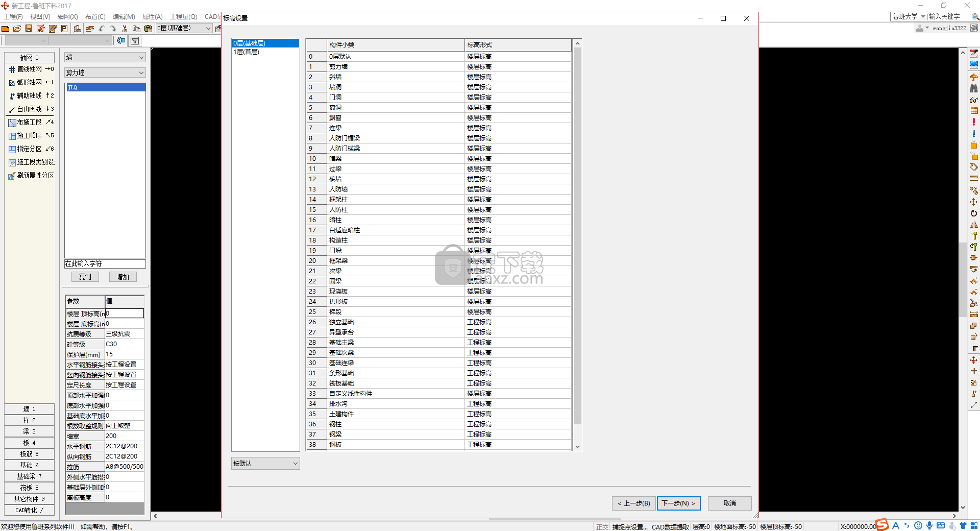
Task: Click the redo arrow icon
Action: point(113,29)
